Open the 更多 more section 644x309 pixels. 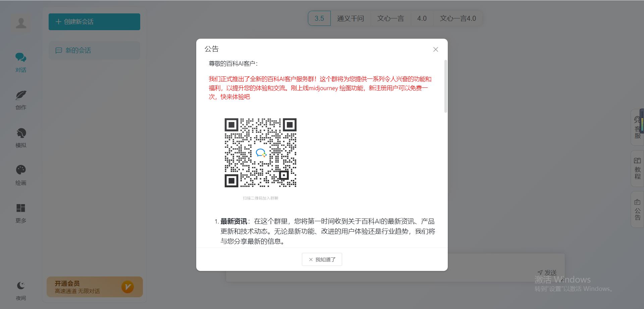[21, 213]
